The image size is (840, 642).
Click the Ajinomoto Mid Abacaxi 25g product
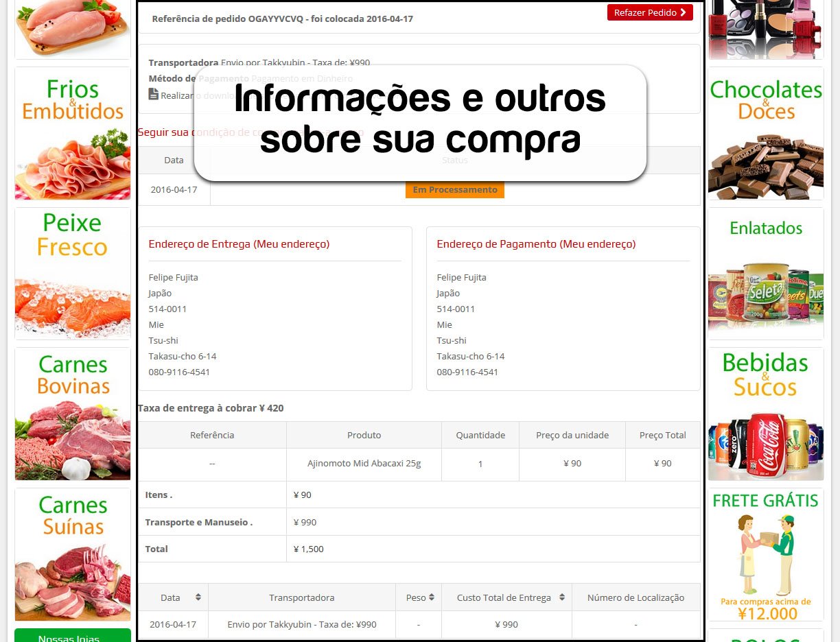pos(364,464)
